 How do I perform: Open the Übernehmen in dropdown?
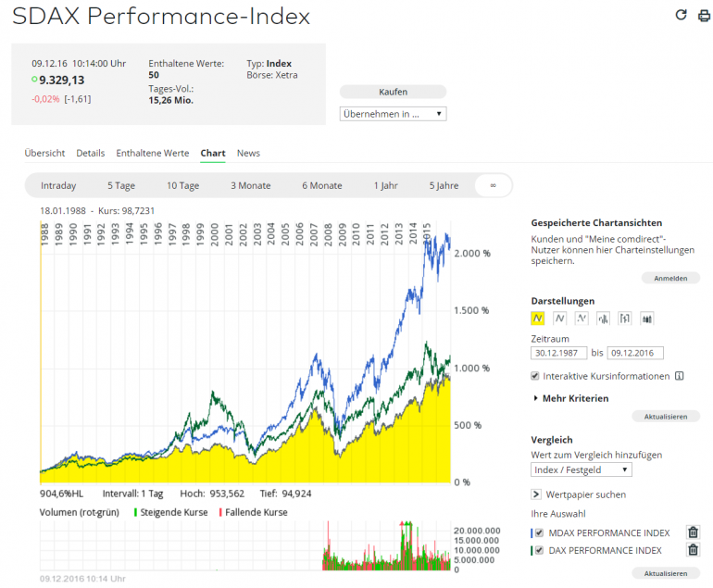pos(393,114)
